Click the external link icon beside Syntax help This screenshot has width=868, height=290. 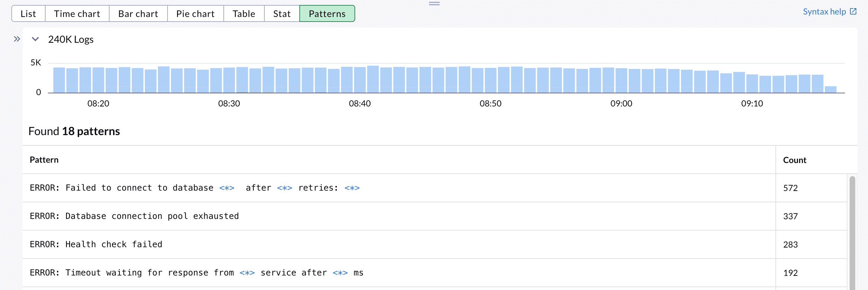click(853, 12)
